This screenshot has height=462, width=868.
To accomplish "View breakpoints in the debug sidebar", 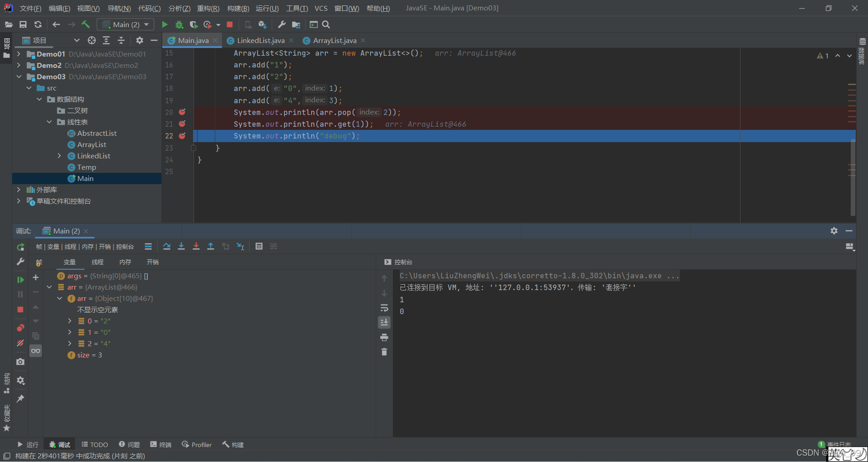I will coord(20,328).
